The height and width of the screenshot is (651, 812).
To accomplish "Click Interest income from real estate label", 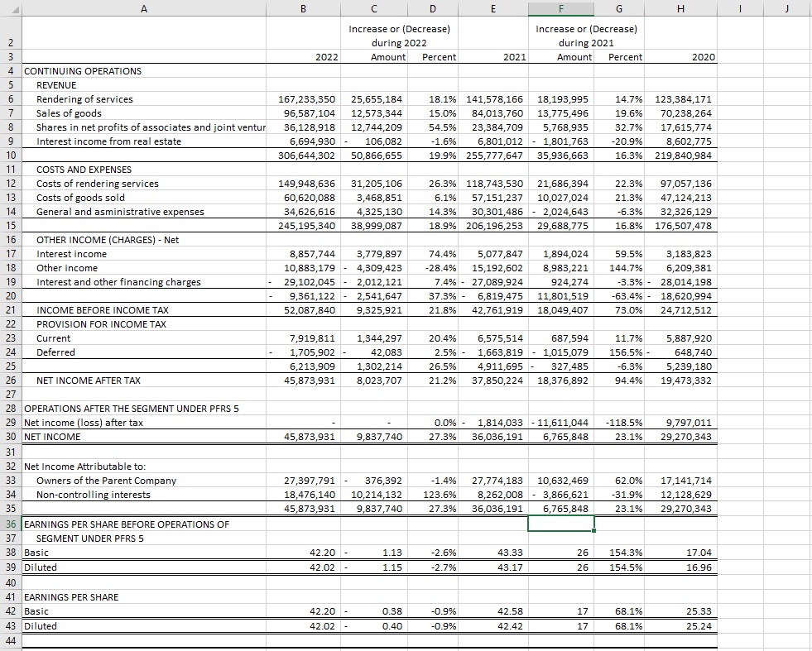I will coord(108,141).
